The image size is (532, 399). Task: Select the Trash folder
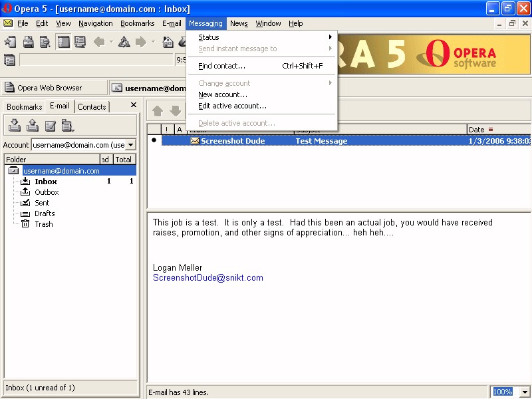pyautogui.click(x=44, y=224)
